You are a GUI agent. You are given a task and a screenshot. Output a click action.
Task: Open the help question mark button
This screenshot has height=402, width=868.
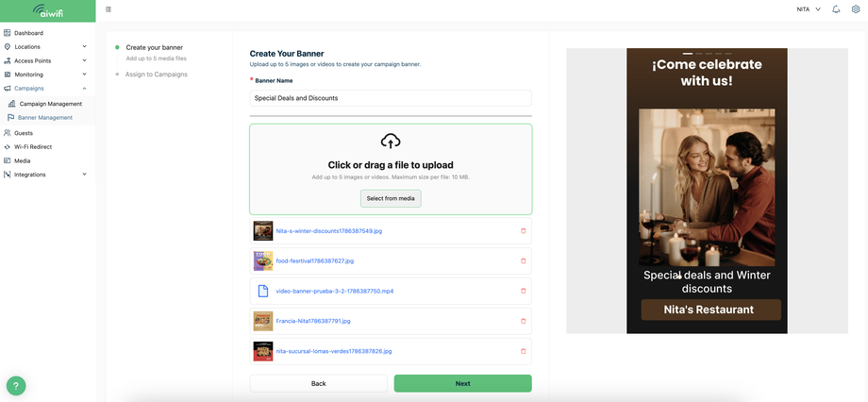(16, 385)
